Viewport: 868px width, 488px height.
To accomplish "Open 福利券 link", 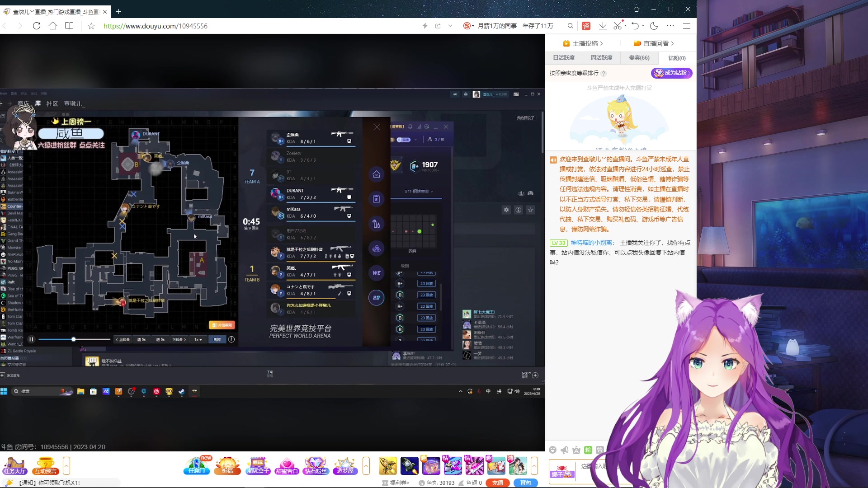I will pos(396,483).
